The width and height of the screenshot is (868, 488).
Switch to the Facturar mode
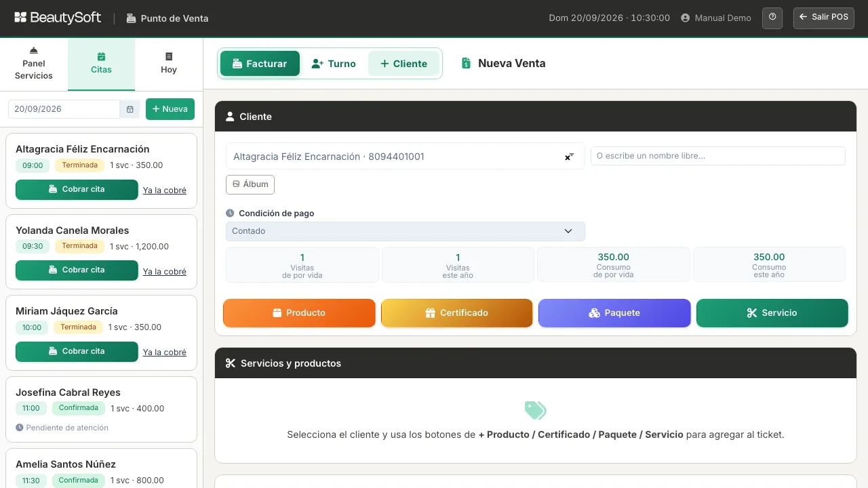[x=260, y=64]
